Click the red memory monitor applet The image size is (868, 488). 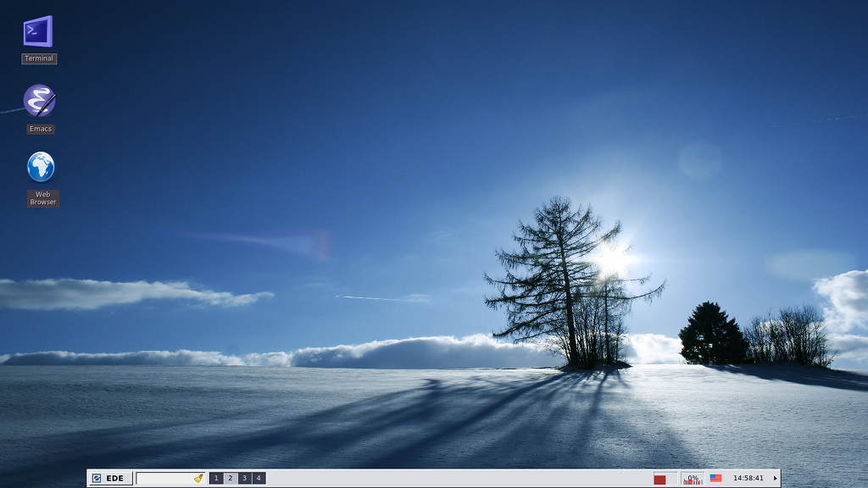pyautogui.click(x=665, y=479)
